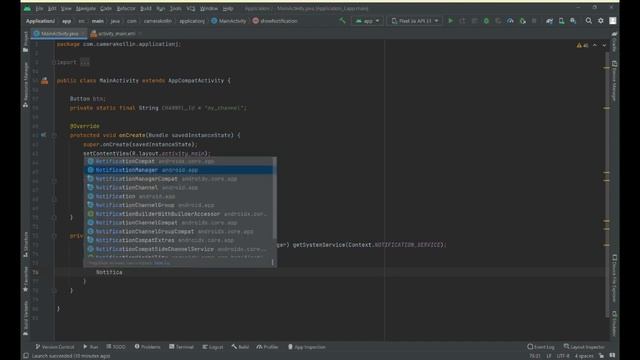The width and height of the screenshot is (640, 360).
Task: Open the Terminal tool window
Action: tap(182, 347)
